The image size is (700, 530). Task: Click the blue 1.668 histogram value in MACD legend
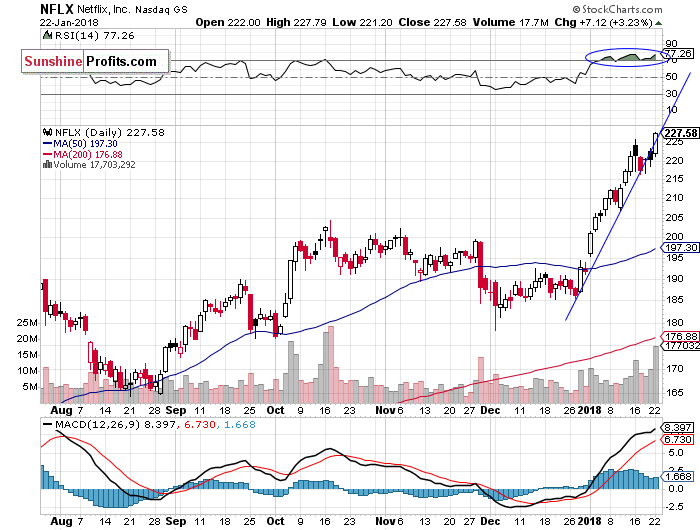pyautogui.click(x=240, y=424)
